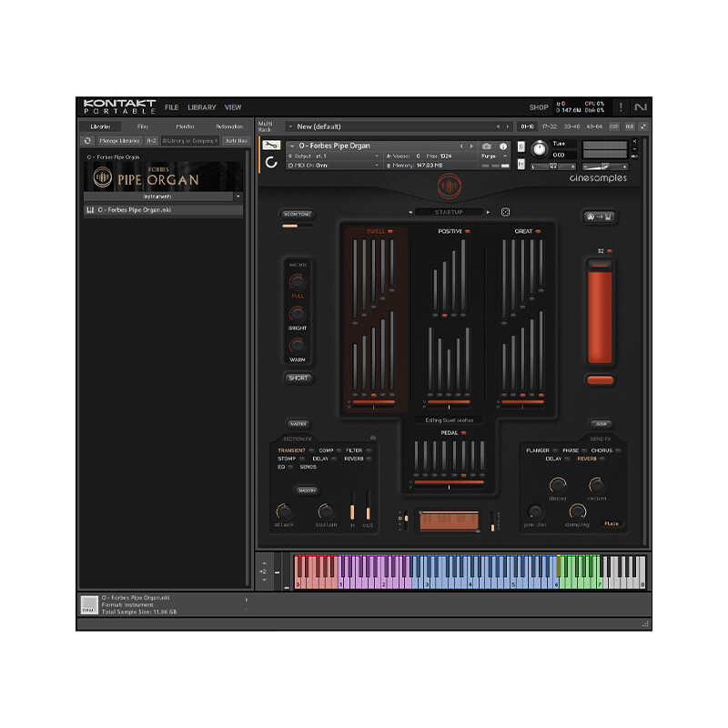The width and height of the screenshot is (728, 728).
Task: Switch to the Monitor tab
Action: [x=185, y=126]
